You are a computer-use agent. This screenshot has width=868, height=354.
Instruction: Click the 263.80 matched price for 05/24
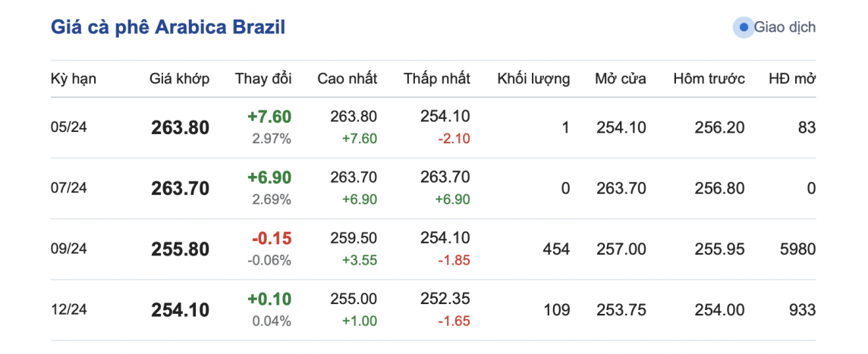point(180,128)
